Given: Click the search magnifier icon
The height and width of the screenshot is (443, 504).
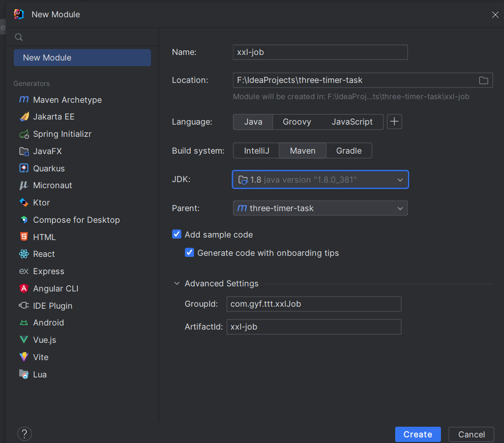Looking at the screenshot, I should point(19,37).
